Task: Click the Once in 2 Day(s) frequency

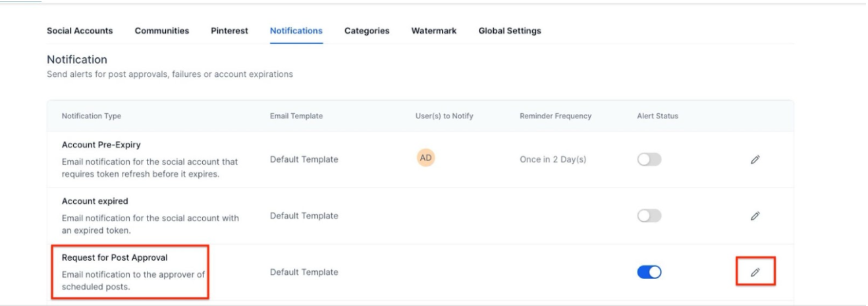Action: click(x=553, y=159)
